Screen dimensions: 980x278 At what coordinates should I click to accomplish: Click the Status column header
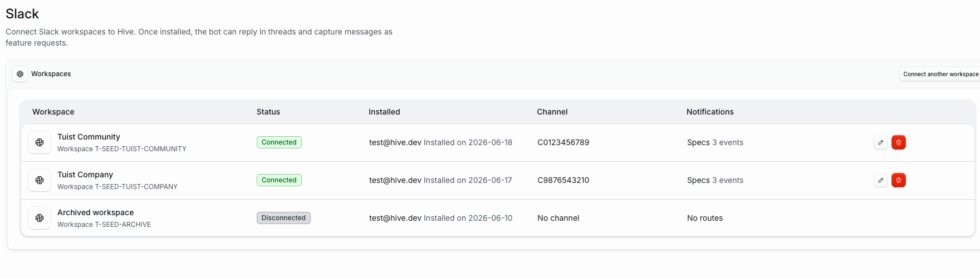(x=268, y=112)
